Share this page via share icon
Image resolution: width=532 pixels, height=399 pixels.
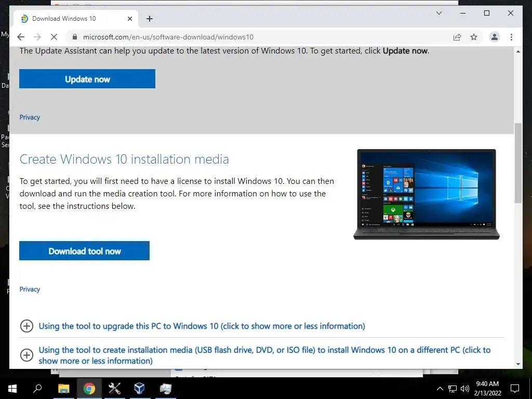tap(457, 37)
